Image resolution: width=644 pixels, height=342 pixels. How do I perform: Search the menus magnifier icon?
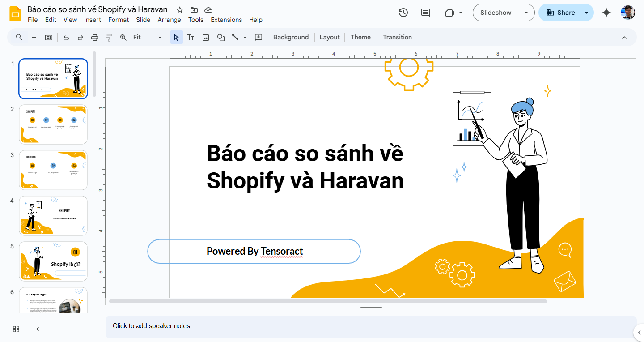pyautogui.click(x=19, y=37)
